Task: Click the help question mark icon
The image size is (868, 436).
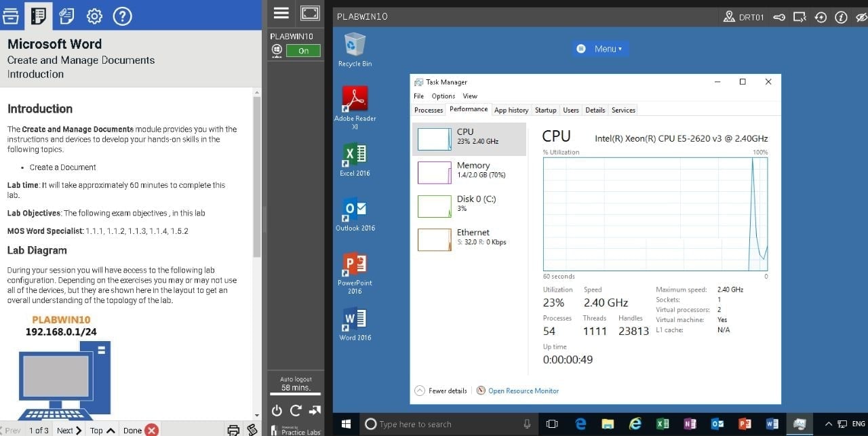Action: pos(122,16)
